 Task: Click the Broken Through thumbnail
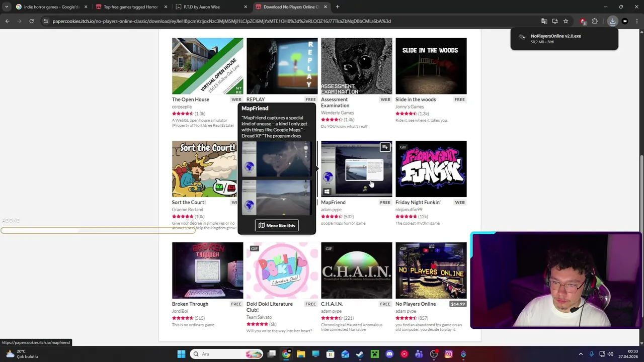click(x=207, y=270)
